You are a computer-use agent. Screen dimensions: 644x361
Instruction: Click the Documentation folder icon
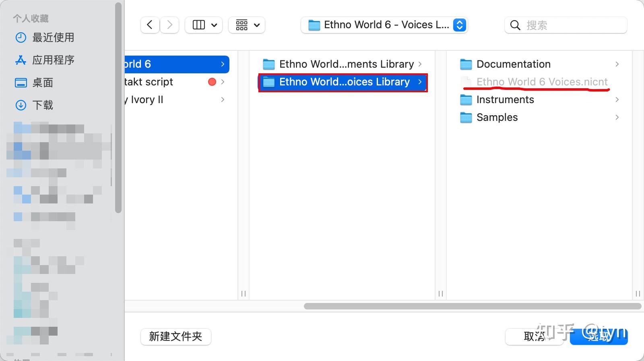[x=466, y=64]
